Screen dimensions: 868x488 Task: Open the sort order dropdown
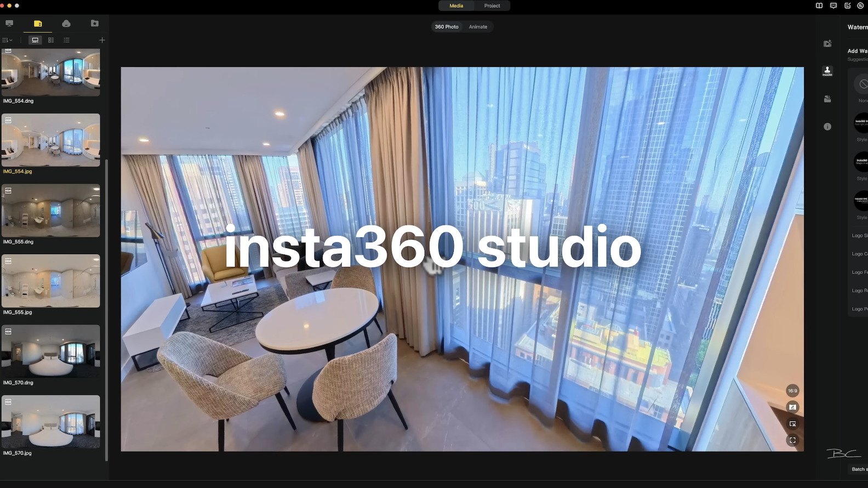pos(7,40)
